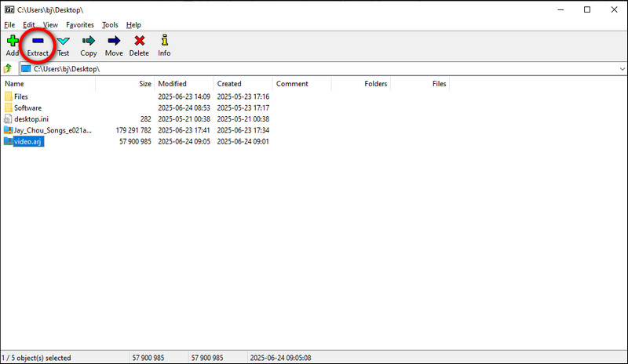Run Test on the archive
Screen dimensions: 628x364
click(x=63, y=45)
